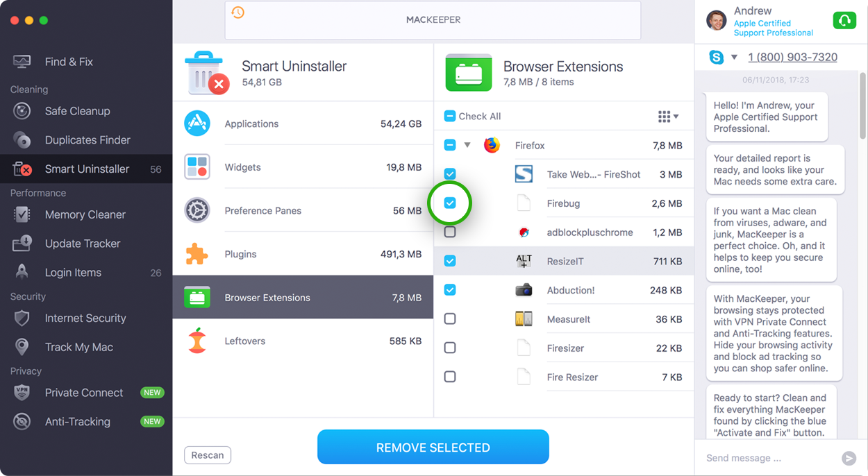Image resolution: width=868 pixels, height=476 pixels.
Task: Click the Private Connect VPN icon
Action: [x=22, y=393]
